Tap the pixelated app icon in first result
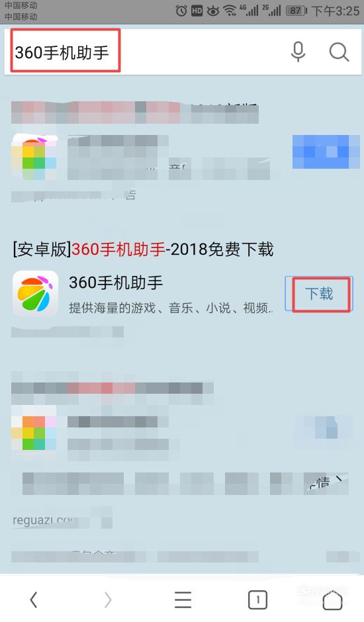 pyautogui.click(x=34, y=157)
